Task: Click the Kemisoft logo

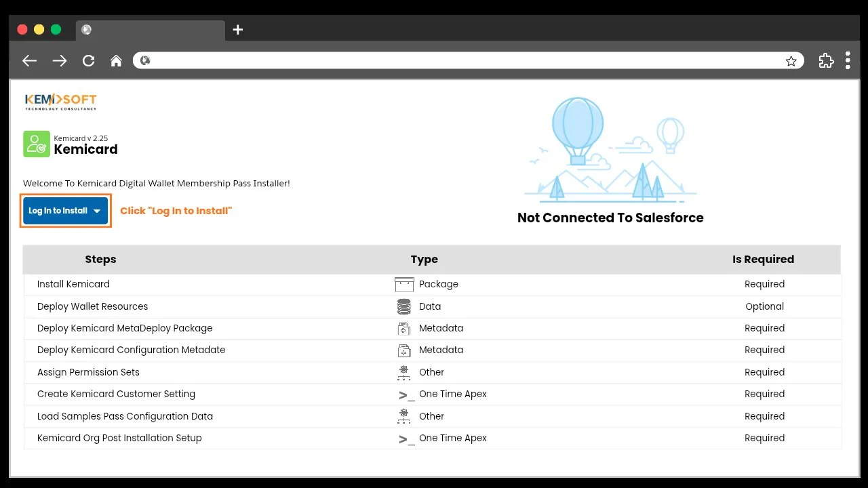Action: click(x=61, y=102)
